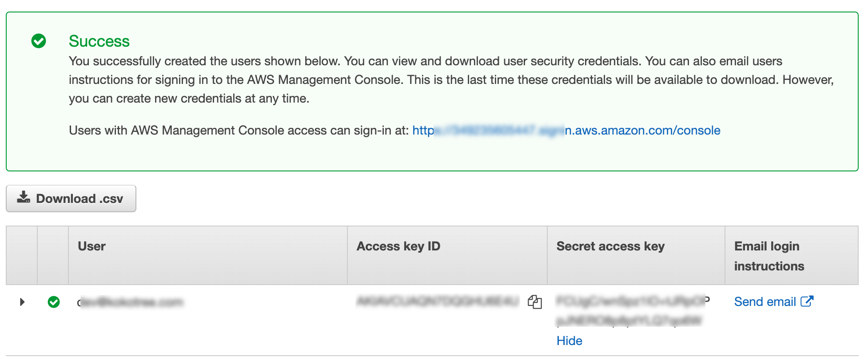Click the success message paragraph about credentials
This screenshot has width=868, height=357.
[451, 79]
